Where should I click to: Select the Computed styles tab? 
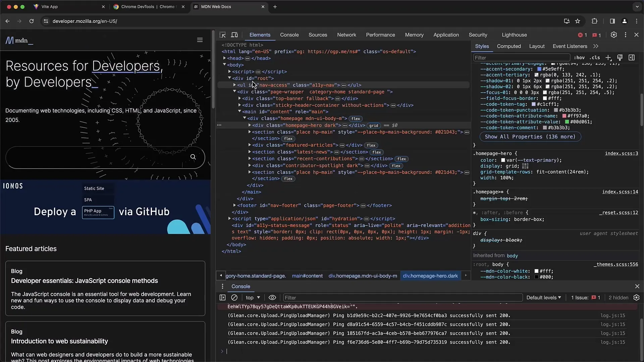click(509, 46)
